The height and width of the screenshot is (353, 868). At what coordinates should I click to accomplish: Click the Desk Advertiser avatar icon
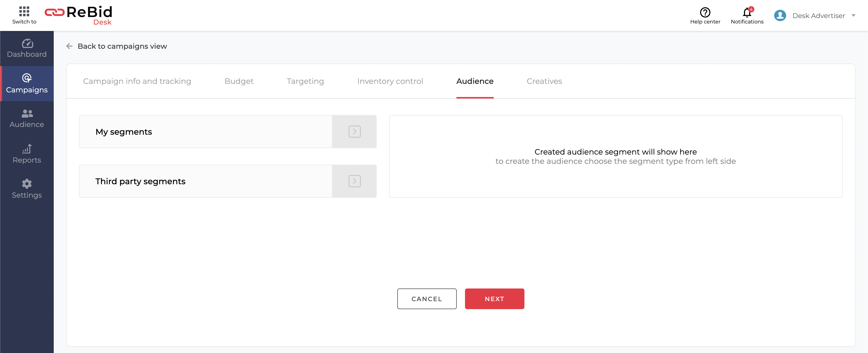point(780,15)
